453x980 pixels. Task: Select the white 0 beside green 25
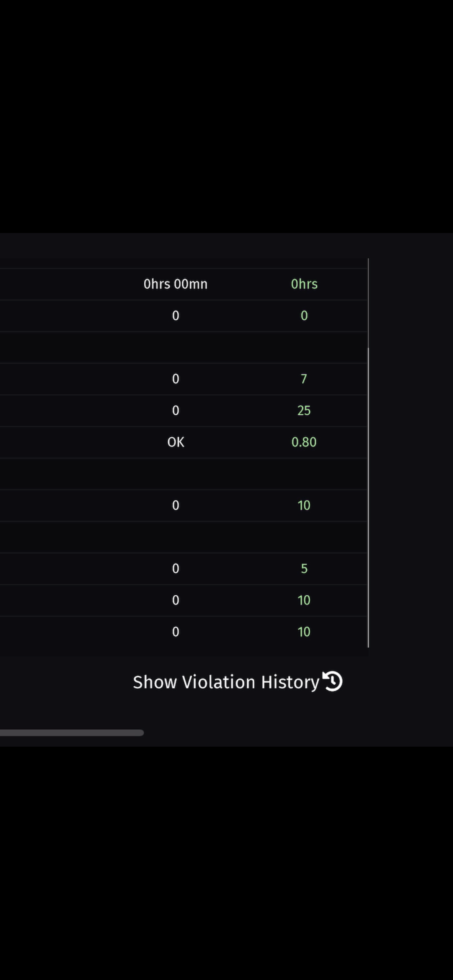[175, 410]
